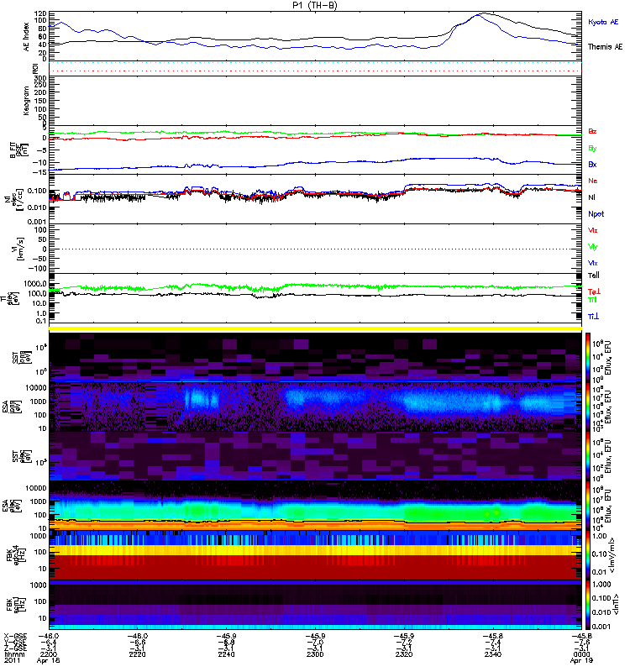Click the 'hhmm' axis row label

pos(14,654)
